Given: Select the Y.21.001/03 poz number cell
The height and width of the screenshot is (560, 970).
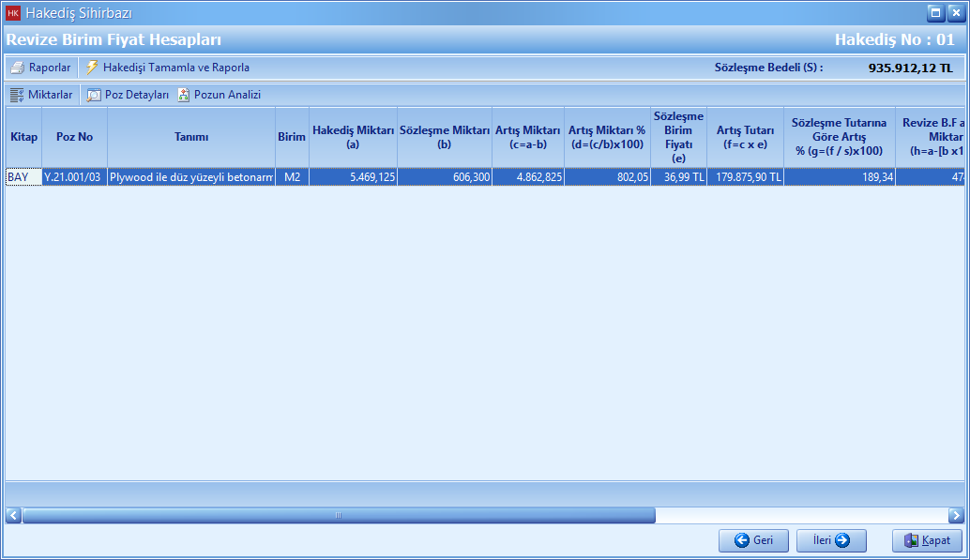Looking at the screenshot, I should click(74, 176).
